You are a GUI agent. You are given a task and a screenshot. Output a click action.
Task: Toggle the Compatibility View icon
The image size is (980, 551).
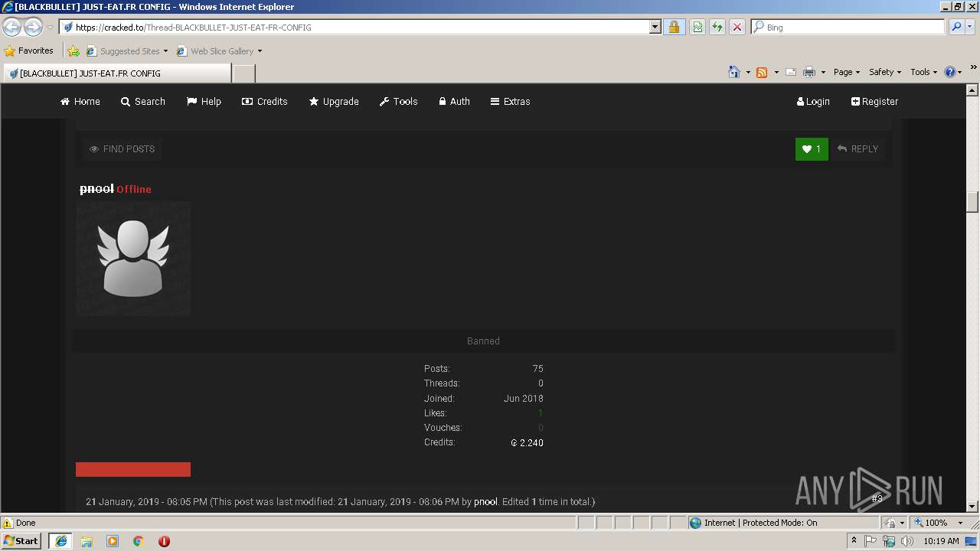697,27
